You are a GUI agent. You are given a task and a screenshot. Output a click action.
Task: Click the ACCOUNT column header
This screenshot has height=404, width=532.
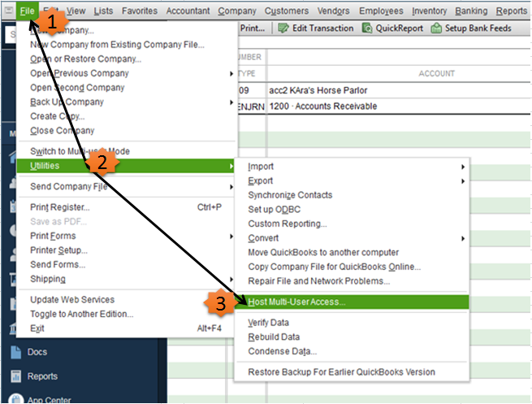[x=436, y=73]
